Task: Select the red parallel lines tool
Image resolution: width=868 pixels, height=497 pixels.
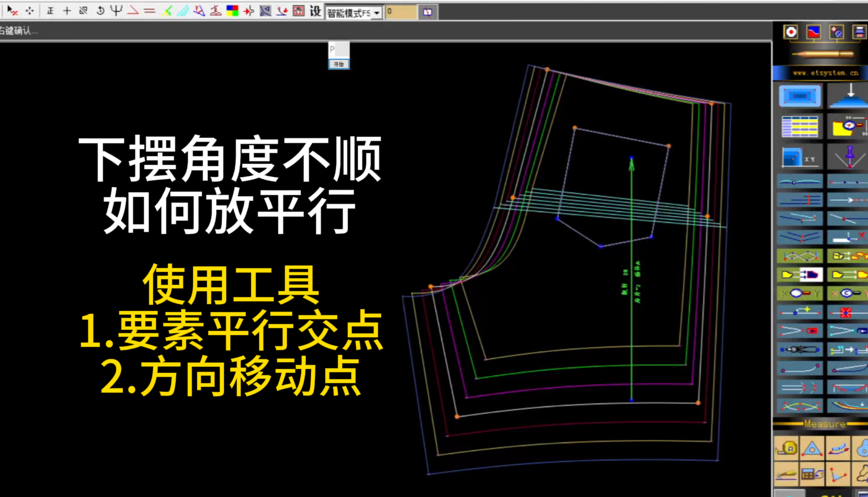Action: point(149,11)
